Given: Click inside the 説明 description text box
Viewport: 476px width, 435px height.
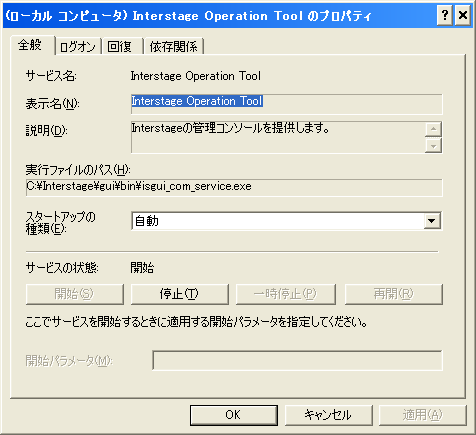Looking at the screenshot, I should click(278, 137).
